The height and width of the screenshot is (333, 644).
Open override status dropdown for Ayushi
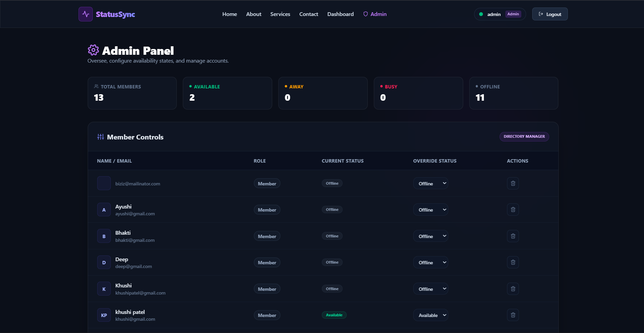[431, 210]
